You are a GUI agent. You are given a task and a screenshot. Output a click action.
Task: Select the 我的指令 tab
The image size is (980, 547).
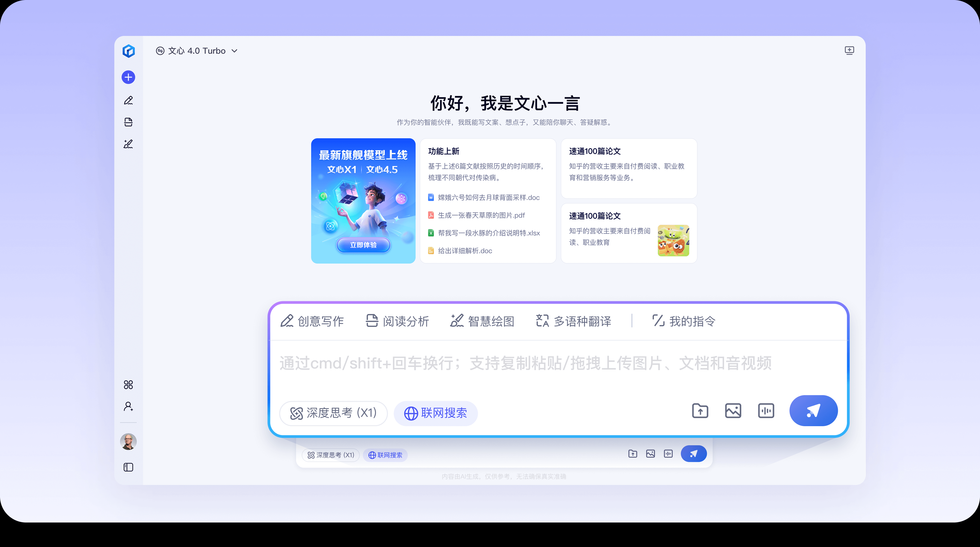[x=684, y=321]
